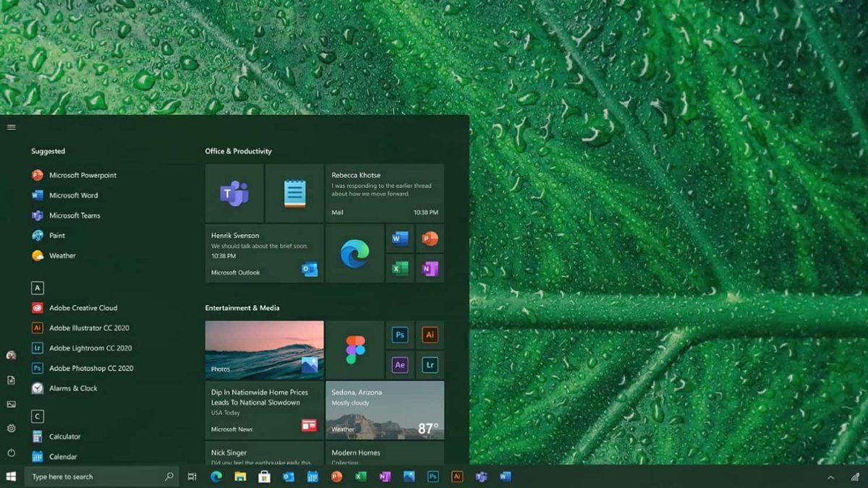The image size is (868, 488).
Task: Launch the Microsoft Edge tile
Action: (354, 254)
